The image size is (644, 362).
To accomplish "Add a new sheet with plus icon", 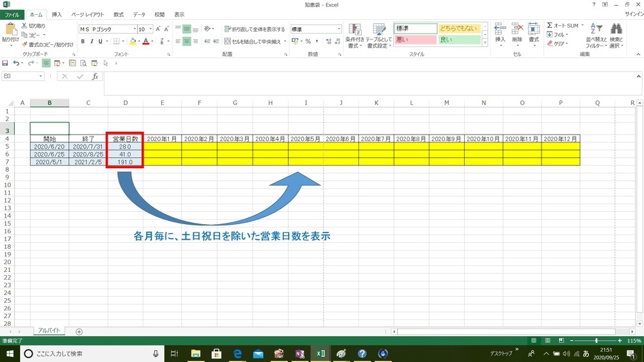I will [x=79, y=332].
